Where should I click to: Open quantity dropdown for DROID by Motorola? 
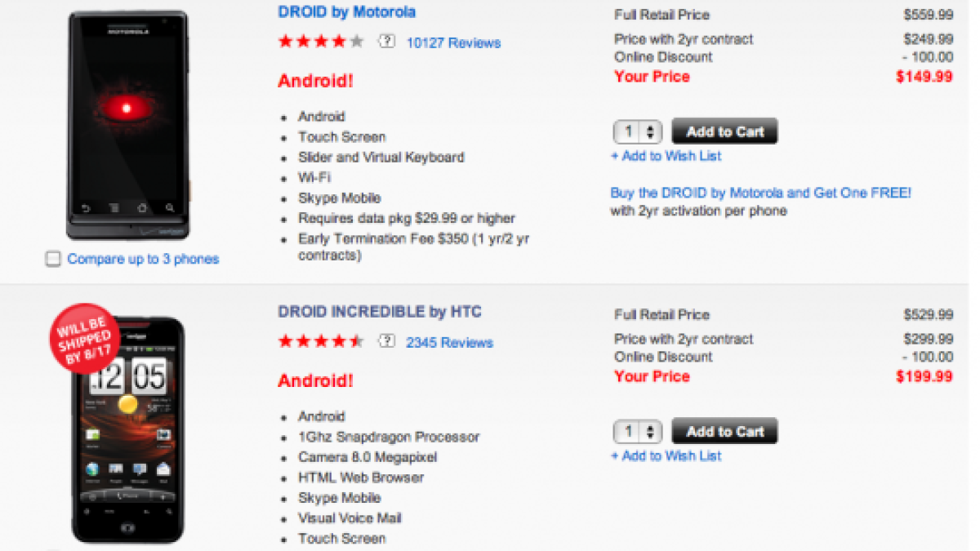[x=638, y=131]
